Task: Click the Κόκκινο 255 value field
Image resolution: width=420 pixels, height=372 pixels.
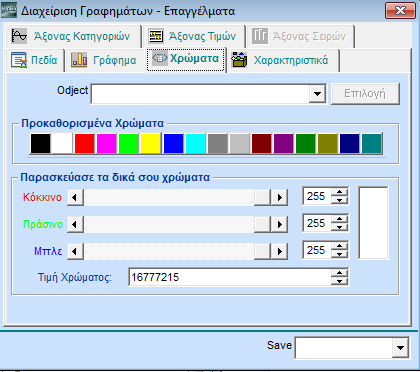Action: coord(317,196)
